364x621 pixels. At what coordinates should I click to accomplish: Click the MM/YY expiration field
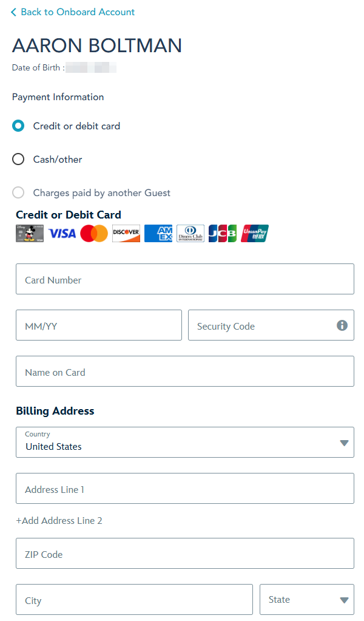pyautogui.click(x=98, y=325)
